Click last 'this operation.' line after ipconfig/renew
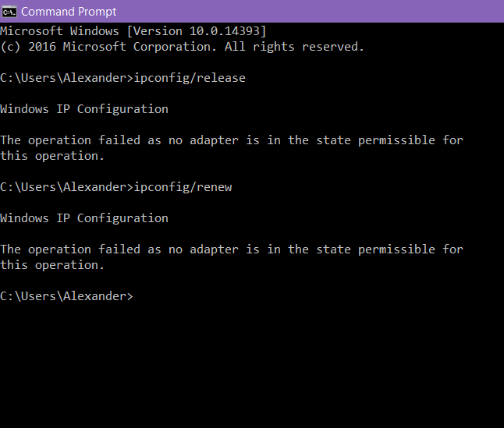 (52, 265)
